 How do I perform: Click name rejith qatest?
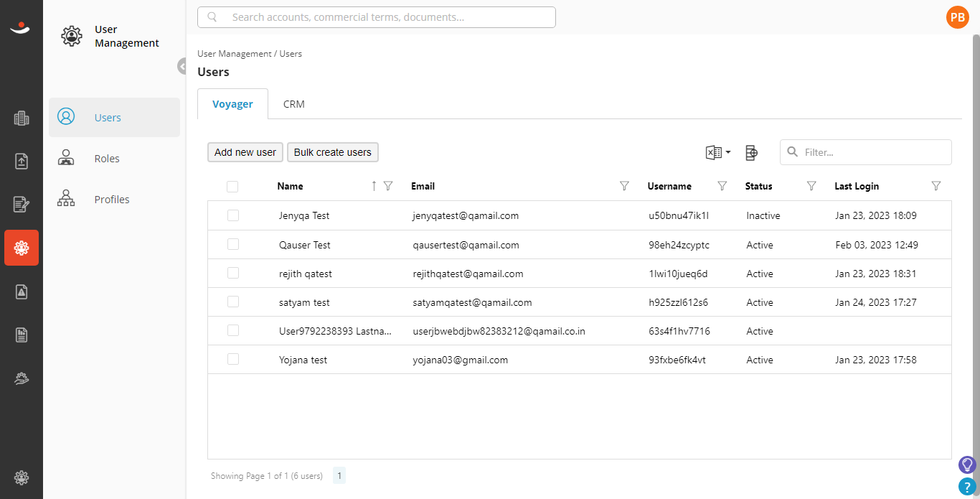point(306,274)
